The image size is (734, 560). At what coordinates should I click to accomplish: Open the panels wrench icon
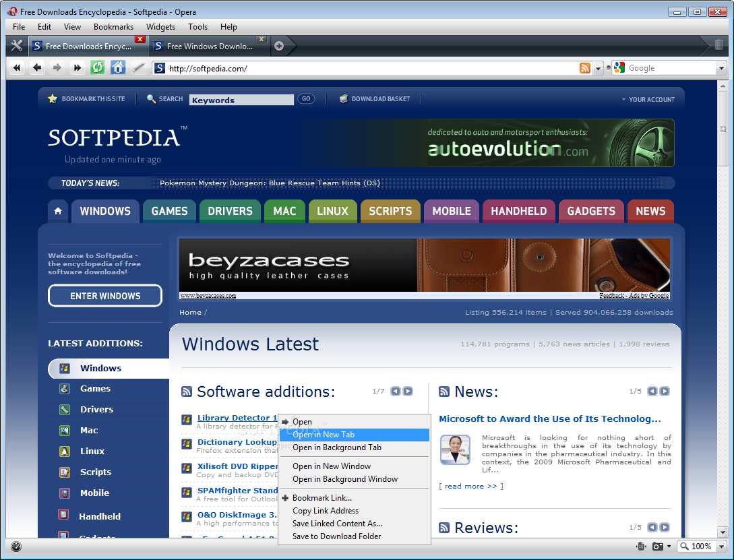(17, 45)
